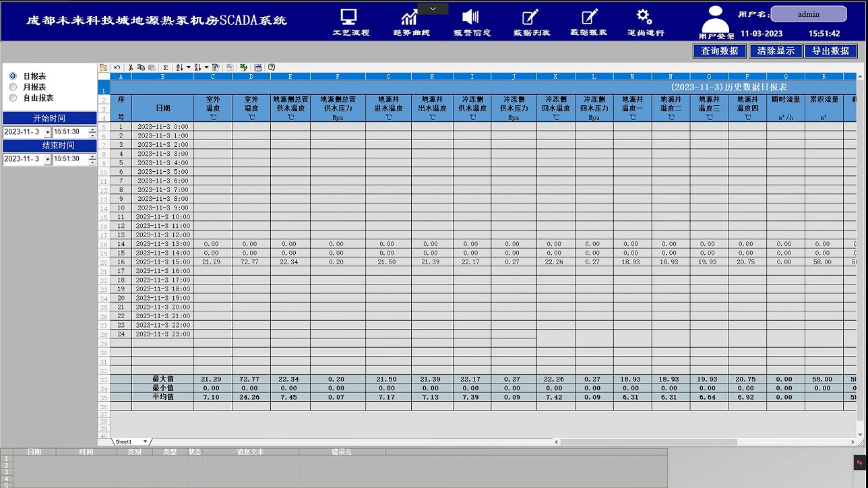
Task: Click the horizontal scrollbar right arrow
Action: coord(852,442)
